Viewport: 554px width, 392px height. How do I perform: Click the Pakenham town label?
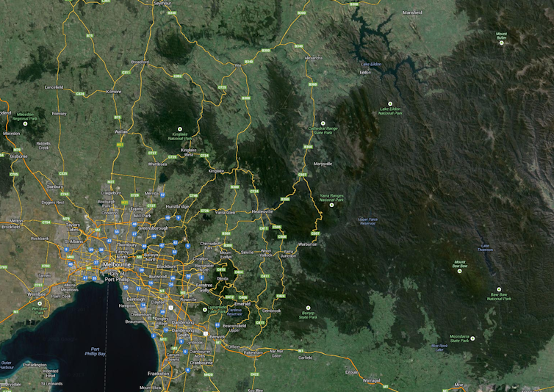[x=253, y=352]
